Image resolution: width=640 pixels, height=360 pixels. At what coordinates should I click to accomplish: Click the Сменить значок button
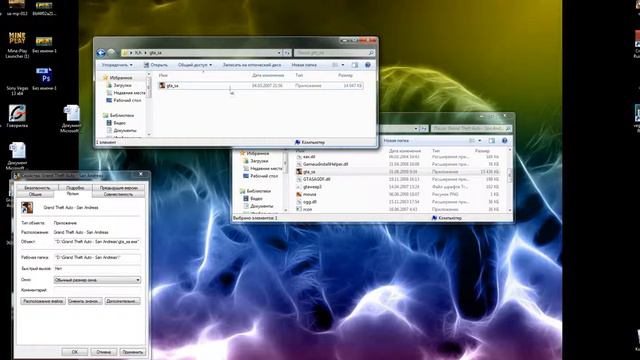tap(85, 301)
